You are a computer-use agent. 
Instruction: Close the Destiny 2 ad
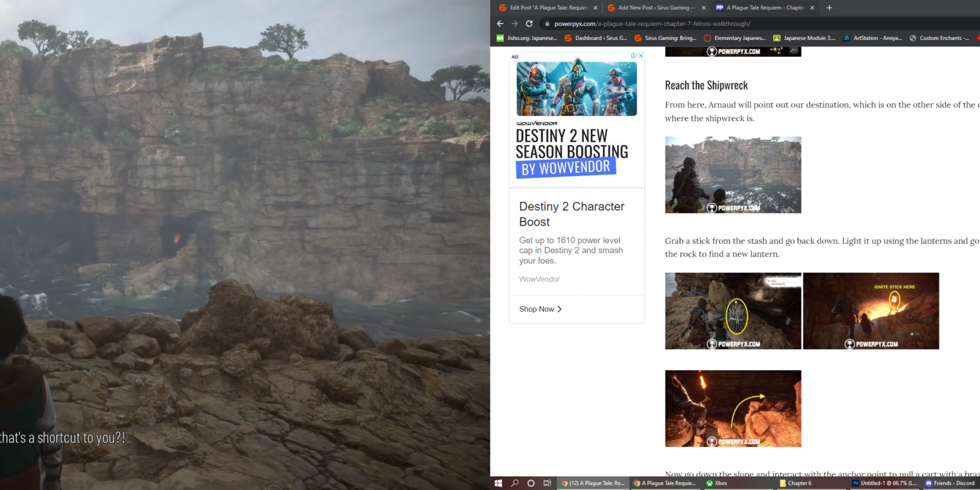(x=640, y=56)
